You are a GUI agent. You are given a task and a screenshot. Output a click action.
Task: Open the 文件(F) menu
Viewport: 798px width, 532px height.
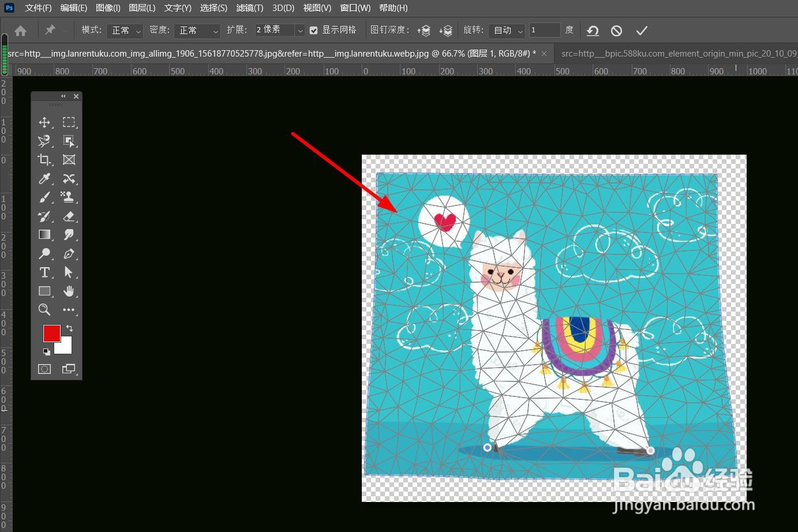[38, 8]
